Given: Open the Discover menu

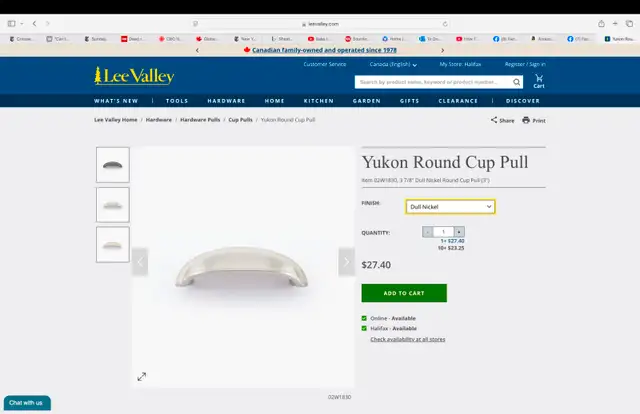Looking at the screenshot, I should pos(522,101).
